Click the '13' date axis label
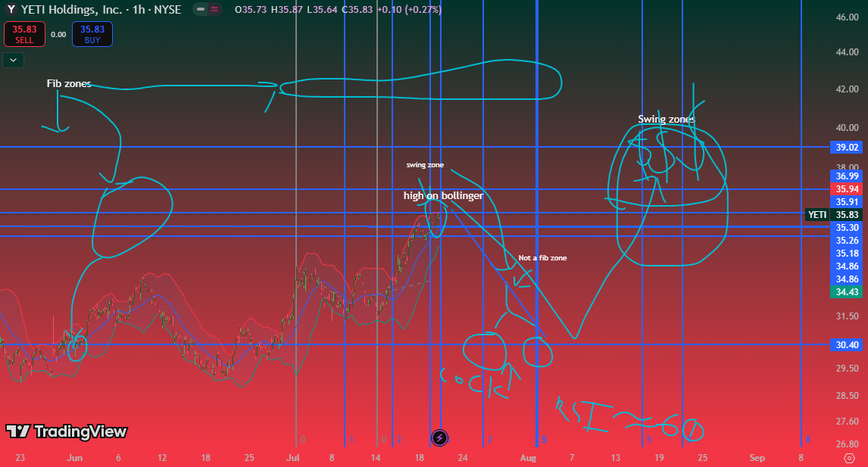 coord(616,458)
